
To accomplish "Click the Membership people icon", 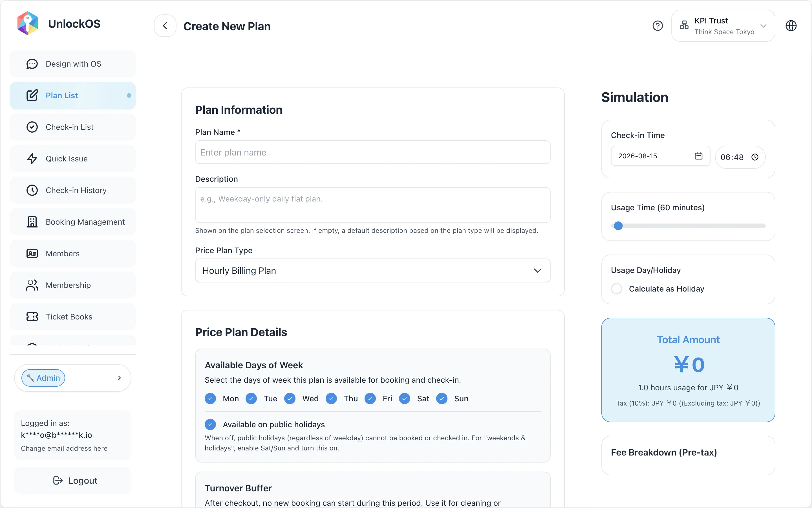I will (x=32, y=285).
